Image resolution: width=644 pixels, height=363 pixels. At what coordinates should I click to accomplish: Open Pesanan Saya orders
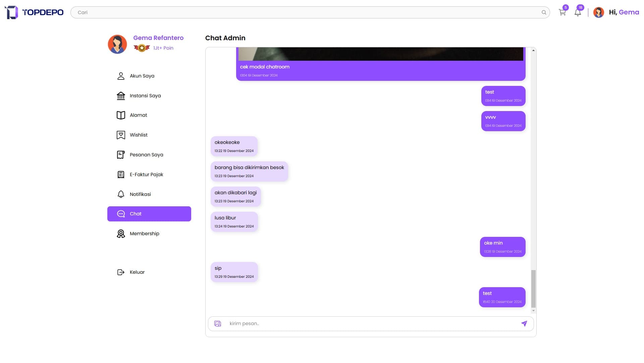point(146,155)
